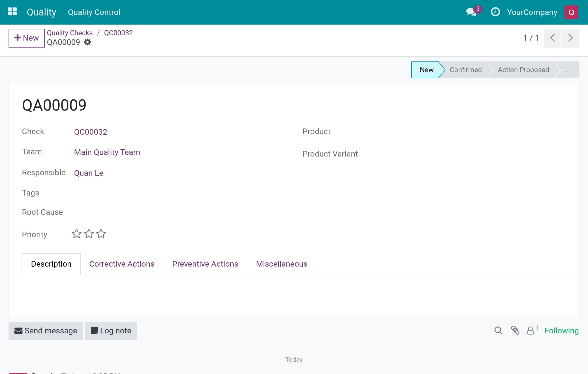Go to next record arrow
This screenshot has height=374, width=588.
[x=570, y=38]
